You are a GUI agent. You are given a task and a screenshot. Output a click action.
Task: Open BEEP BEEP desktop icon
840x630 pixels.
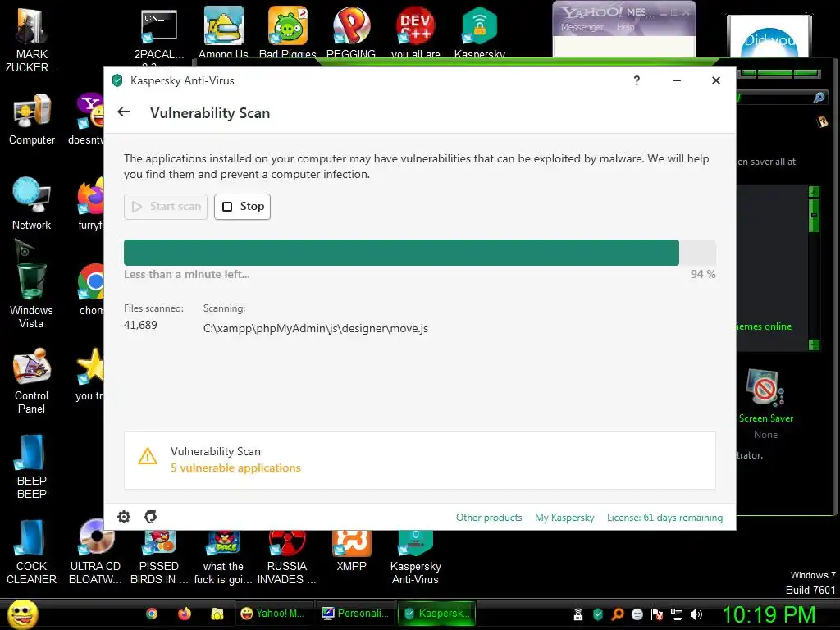click(32, 467)
